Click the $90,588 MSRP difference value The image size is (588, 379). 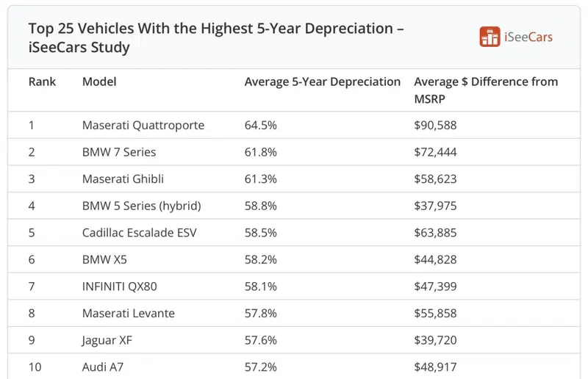click(435, 125)
